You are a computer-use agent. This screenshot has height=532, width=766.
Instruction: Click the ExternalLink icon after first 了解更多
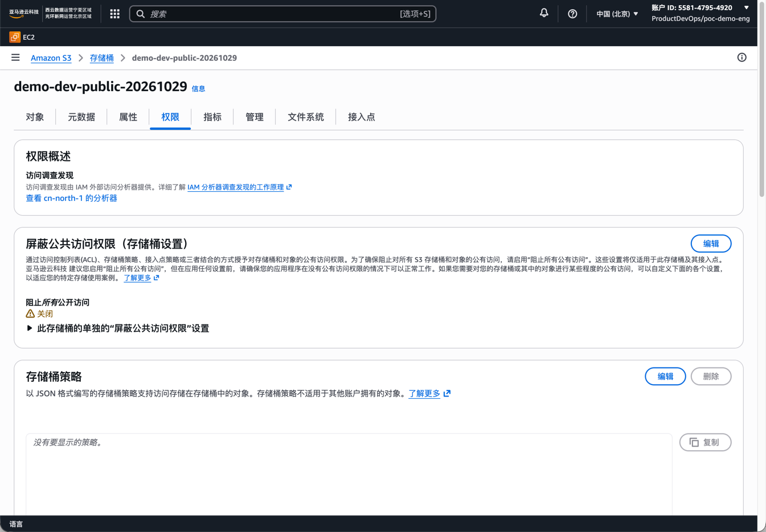click(x=157, y=278)
